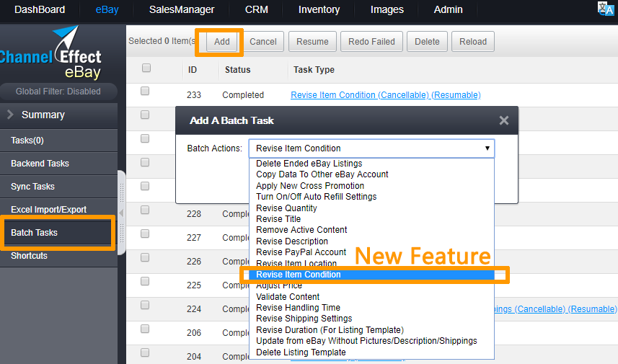Open Tasks(0) in the sidebar
The image size is (618, 364).
[58, 141]
